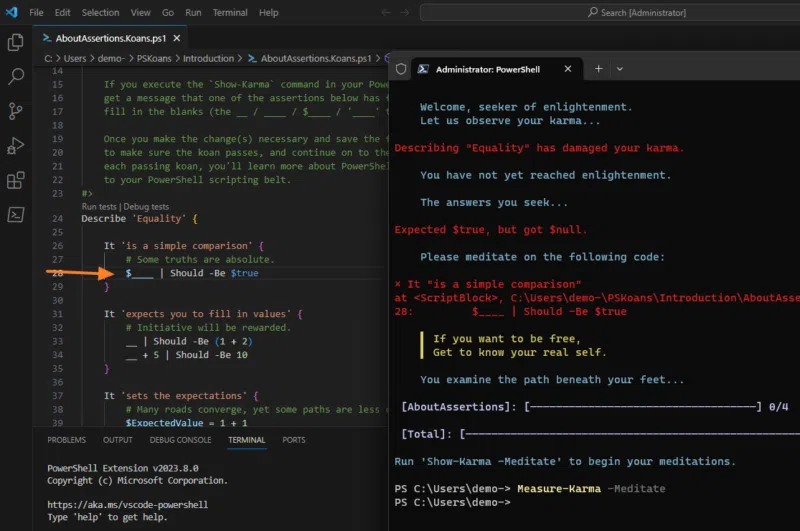Click 'sets the expectations' string on line 37

pos(184,396)
